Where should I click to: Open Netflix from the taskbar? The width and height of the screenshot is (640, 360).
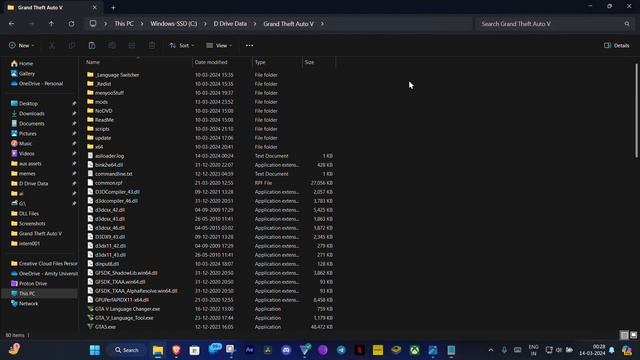[x=360, y=350]
